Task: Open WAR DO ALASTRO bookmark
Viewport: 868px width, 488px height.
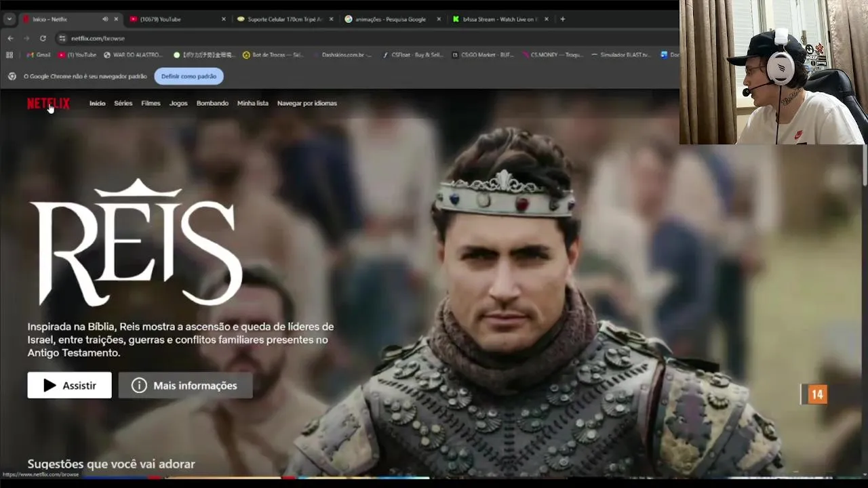Action: point(134,55)
